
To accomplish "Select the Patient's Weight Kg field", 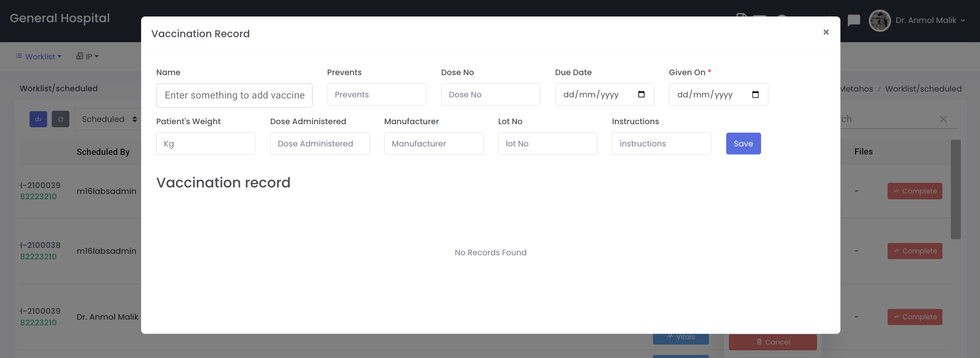I will (x=206, y=144).
